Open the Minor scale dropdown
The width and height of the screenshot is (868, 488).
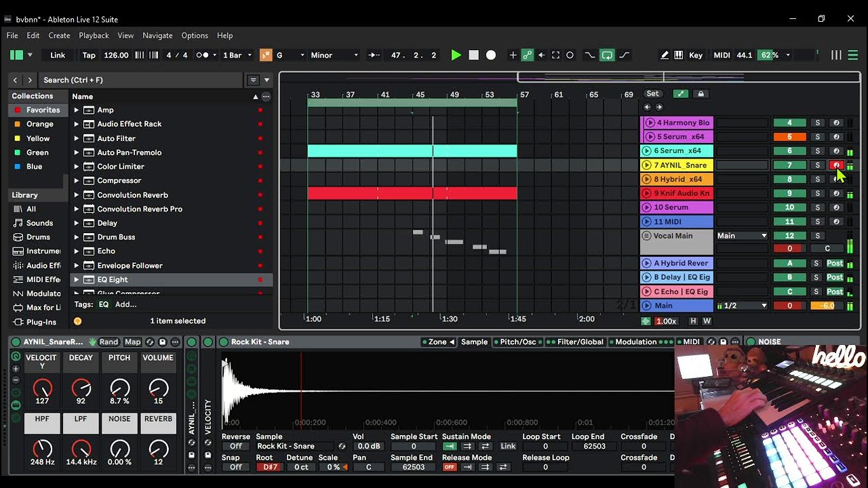pyautogui.click(x=334, y=55)
